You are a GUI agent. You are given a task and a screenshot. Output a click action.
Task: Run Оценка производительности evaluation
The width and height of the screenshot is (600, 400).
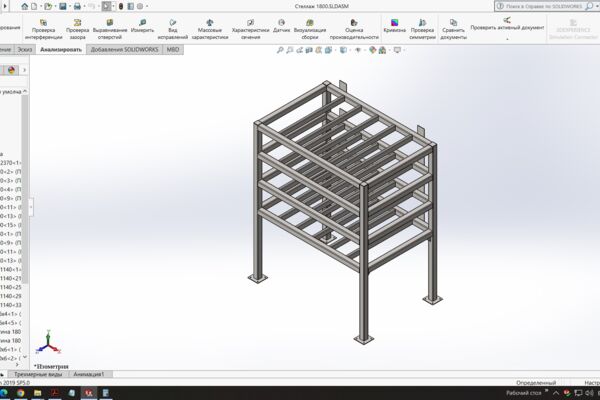coord(354,29)
